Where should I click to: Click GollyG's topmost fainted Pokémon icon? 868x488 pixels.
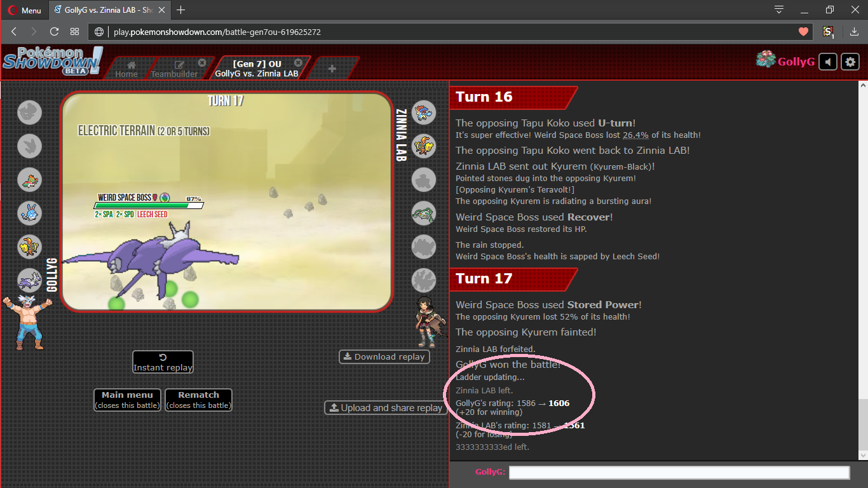[x=30, y=112]
